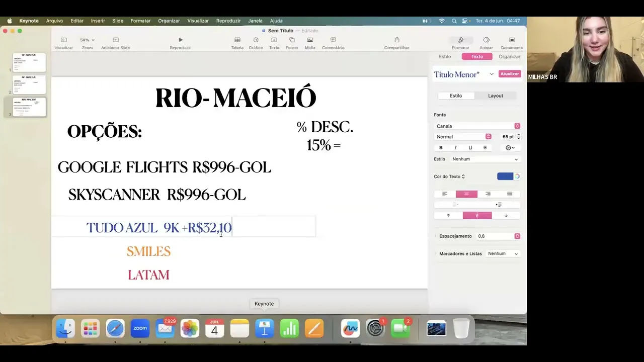Insert a table with Tabela tool
The width and height of the screenshot is (644, 362).
pyautogui.click(x=237, y=43)
